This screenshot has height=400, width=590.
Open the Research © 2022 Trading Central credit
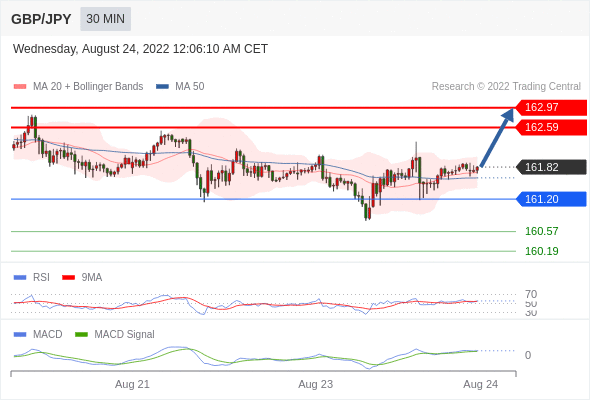coord(506,87)
